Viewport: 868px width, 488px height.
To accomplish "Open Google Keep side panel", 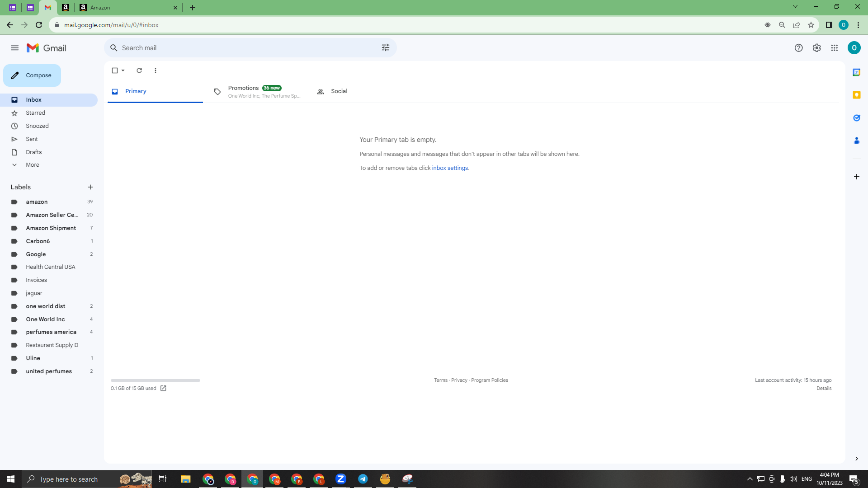I will 857,95.
